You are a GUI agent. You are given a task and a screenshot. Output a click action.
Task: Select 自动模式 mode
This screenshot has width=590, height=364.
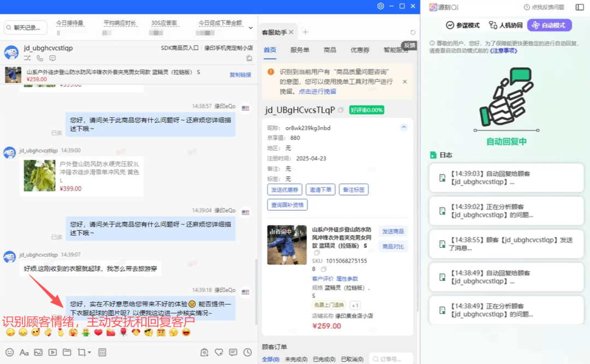550,25
